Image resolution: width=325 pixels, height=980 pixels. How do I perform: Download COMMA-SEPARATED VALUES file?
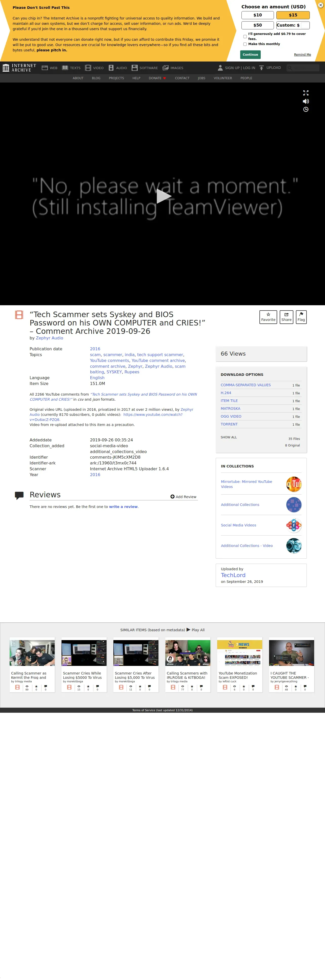pos(246,385)
